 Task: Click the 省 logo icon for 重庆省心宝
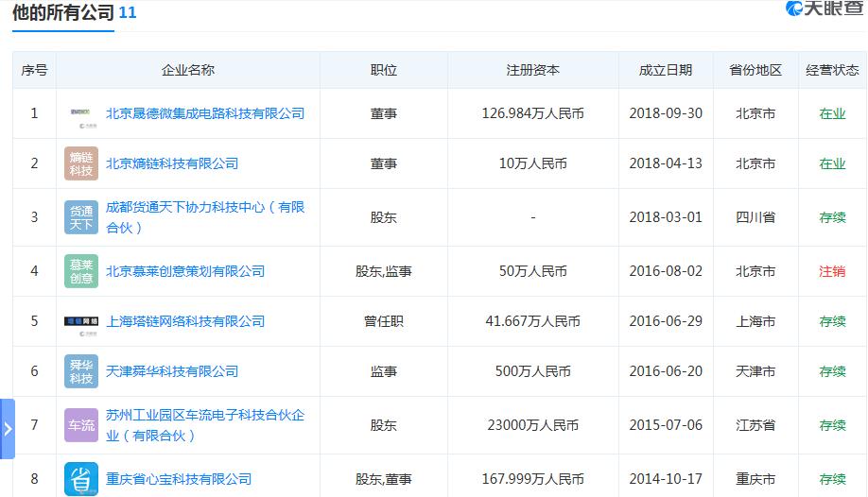coord(81,479)
